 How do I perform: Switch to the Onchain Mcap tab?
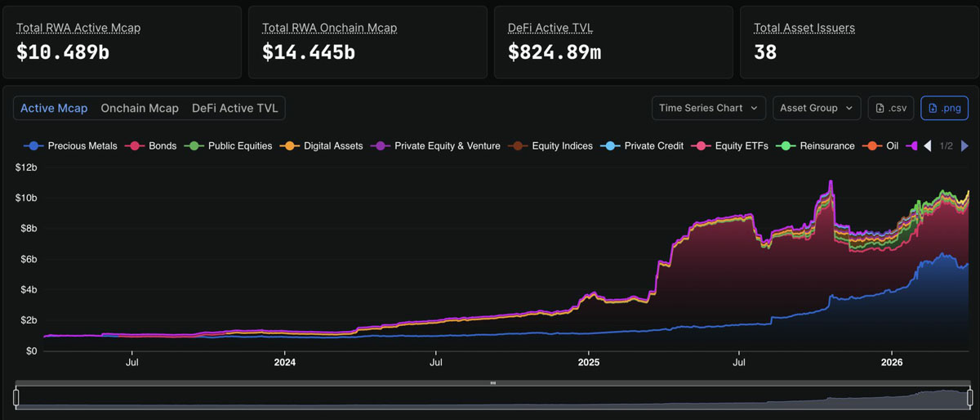pos(140,108)
